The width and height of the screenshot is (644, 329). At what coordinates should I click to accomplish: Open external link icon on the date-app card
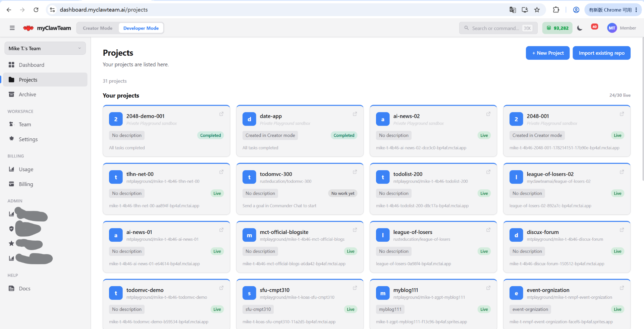pos(355,114)
